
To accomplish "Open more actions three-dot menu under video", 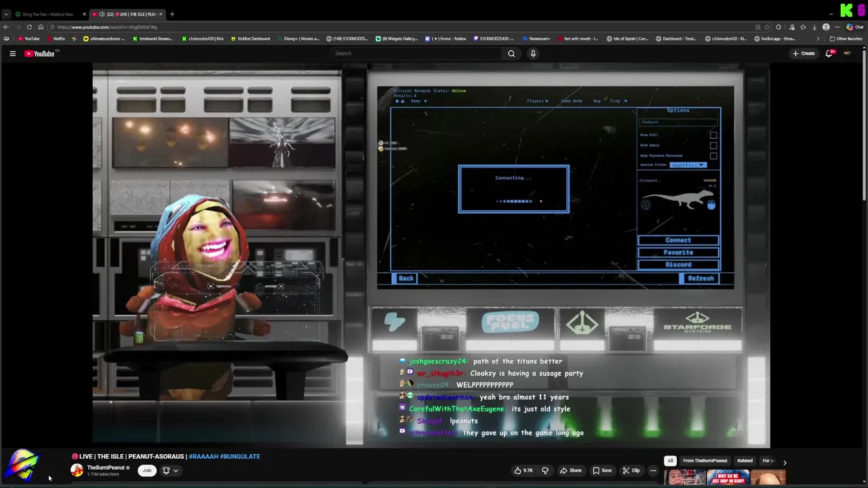I will (x=653, y=470).
